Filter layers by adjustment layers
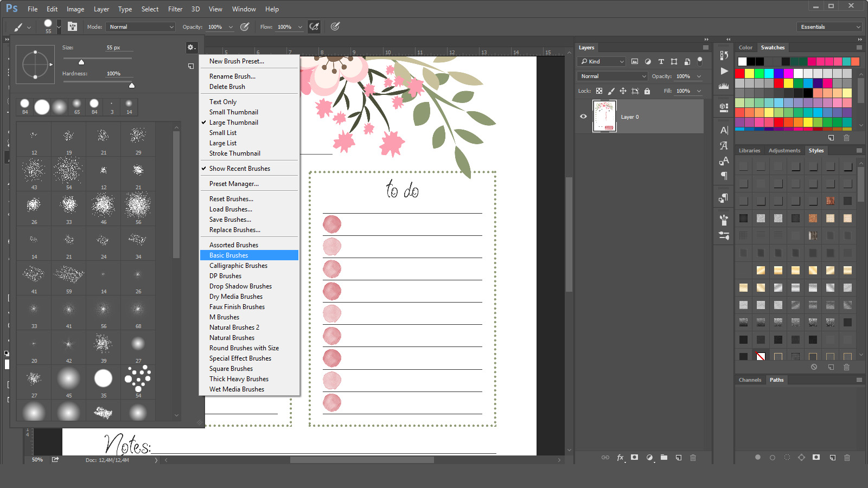The width and height of the screenshot is (868, 488). (x=648, y=61)
